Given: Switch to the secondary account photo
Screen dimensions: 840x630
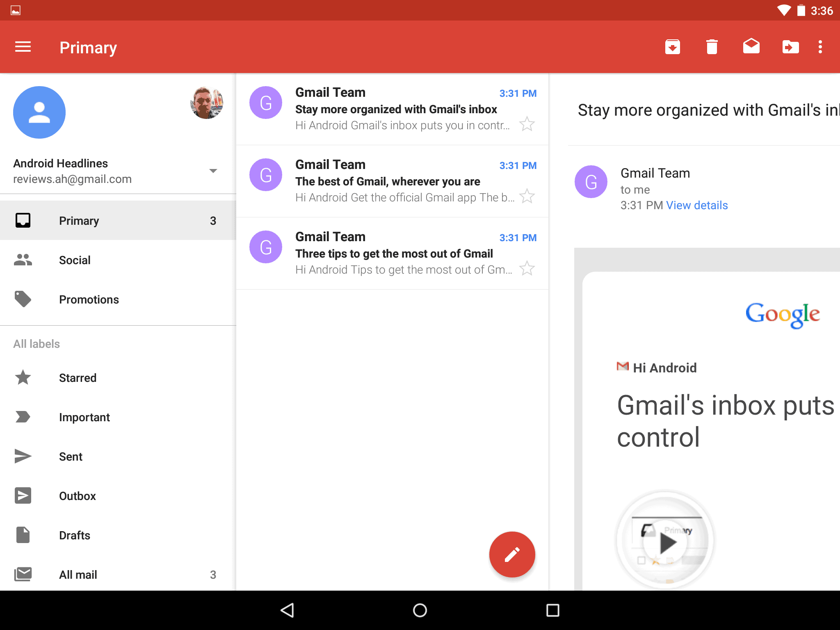Looking at the screenshot, I should coord(206,103).
